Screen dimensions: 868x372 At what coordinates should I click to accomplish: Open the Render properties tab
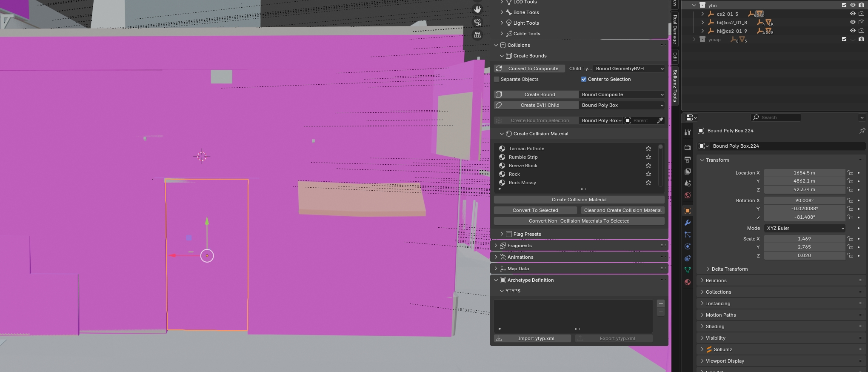point(687,147)
